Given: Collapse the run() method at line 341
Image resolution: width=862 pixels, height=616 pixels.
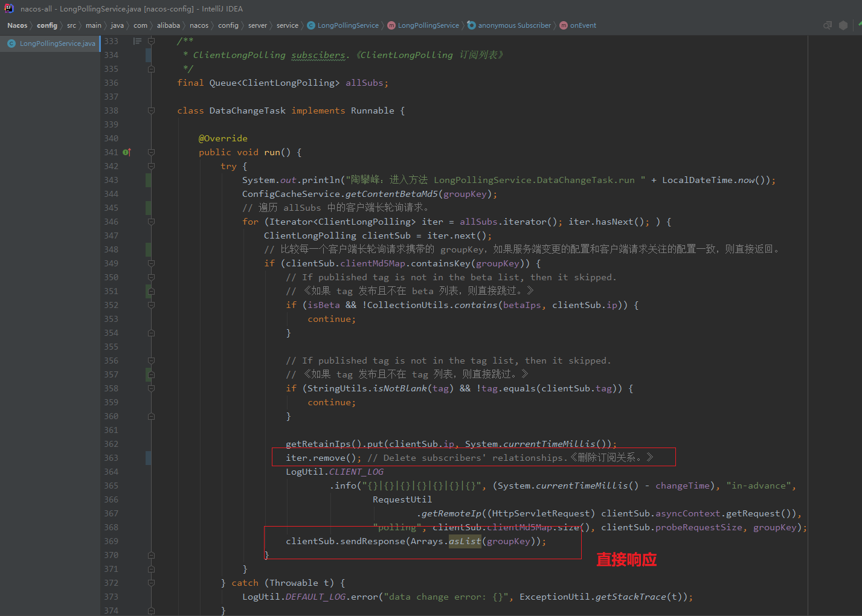Looking at the screenshot, I should pyautogui.click(x=152, y=152).
